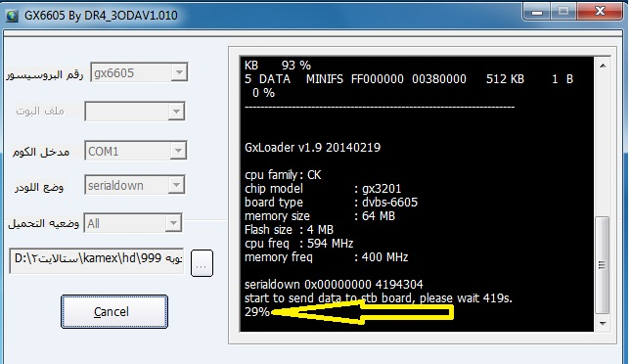The height and width of the screenshot is (364, 631).
Task: Click the globe app icon in title bar
Action: 12,16
